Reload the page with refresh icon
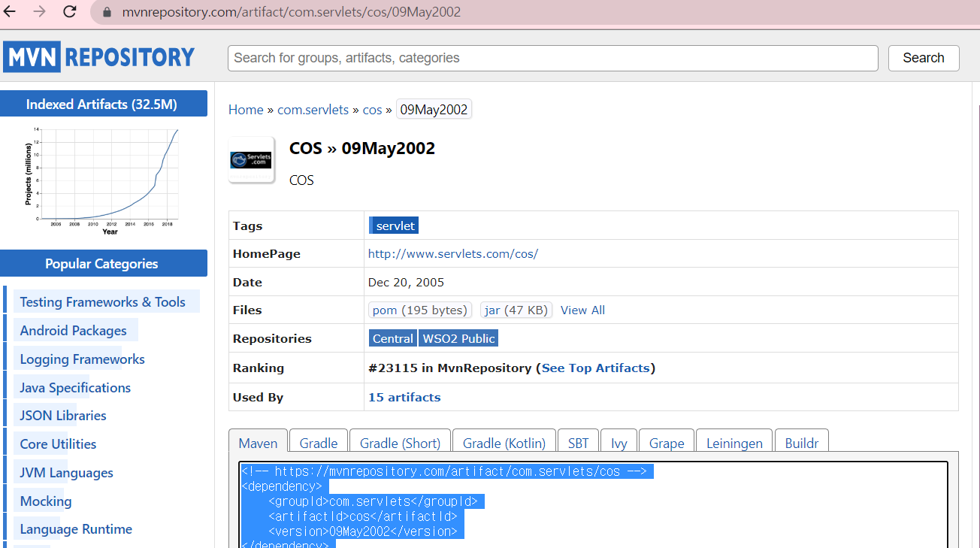 70,12
